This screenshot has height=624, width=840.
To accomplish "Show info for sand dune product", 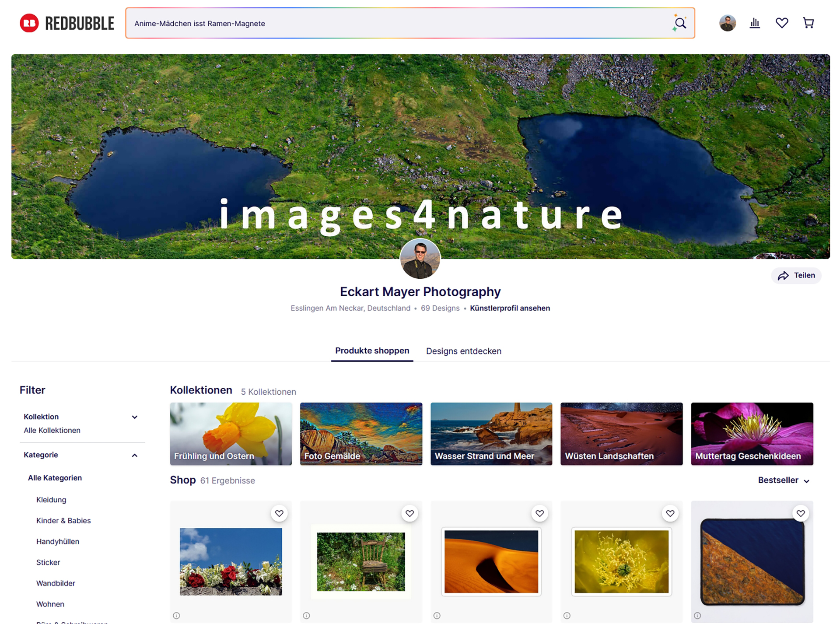I will tap(437, 616).
